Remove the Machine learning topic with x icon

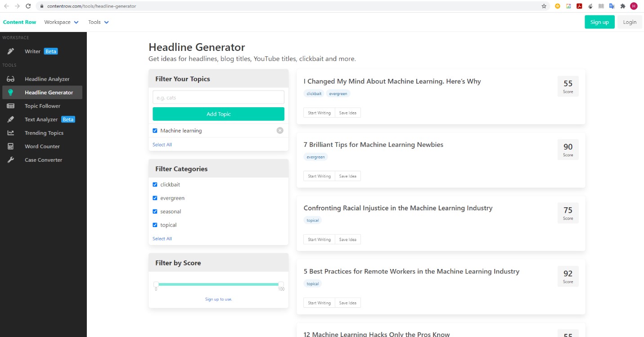(x=280, y=131)
